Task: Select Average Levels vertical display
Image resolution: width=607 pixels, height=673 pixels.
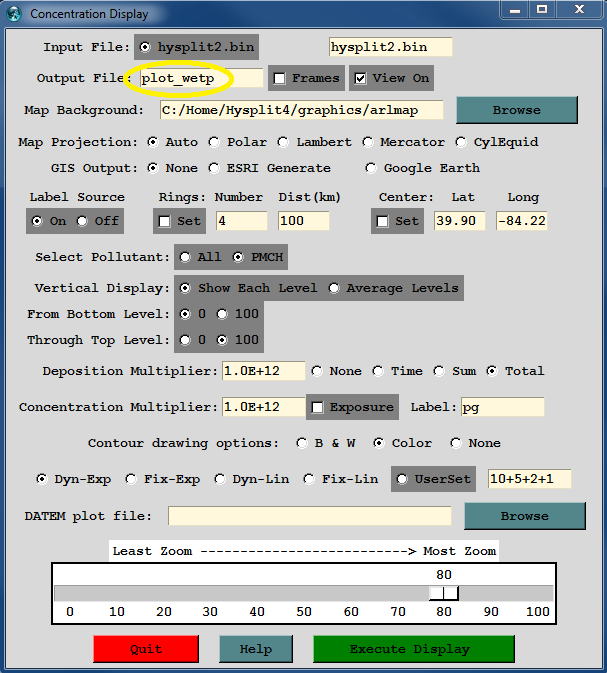Action: point(335,288)
